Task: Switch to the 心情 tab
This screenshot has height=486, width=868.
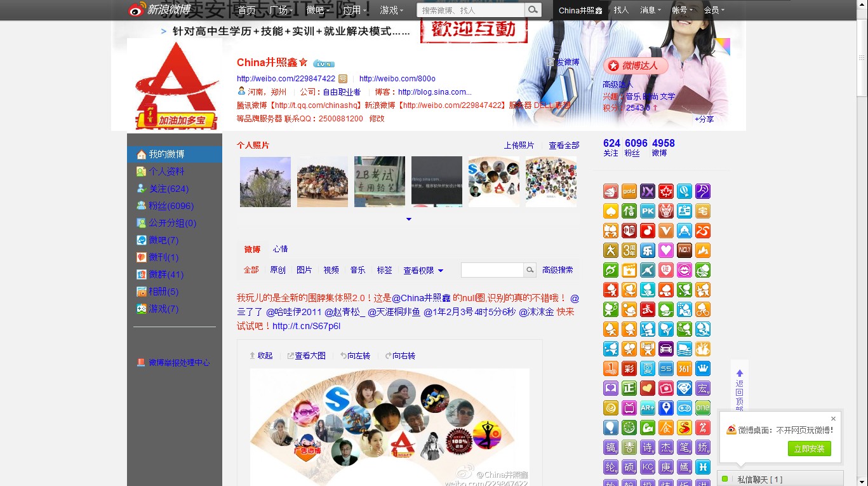Action: pos(280,249)
